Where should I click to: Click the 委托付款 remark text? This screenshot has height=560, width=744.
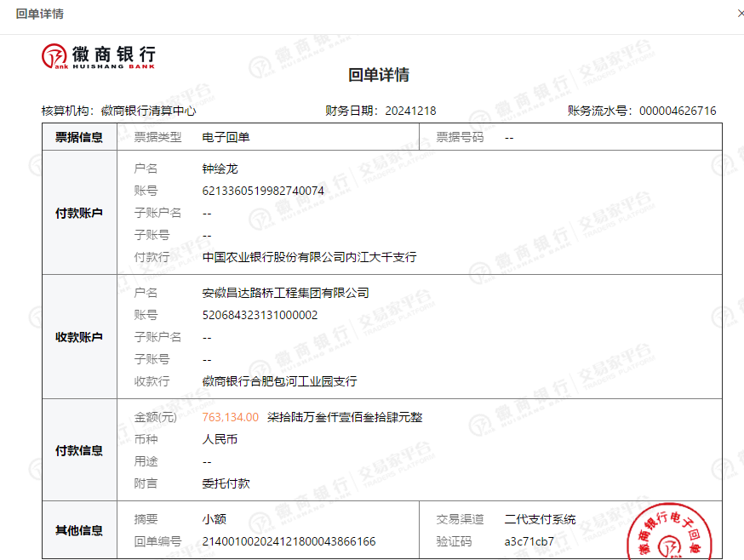[226, 483]
